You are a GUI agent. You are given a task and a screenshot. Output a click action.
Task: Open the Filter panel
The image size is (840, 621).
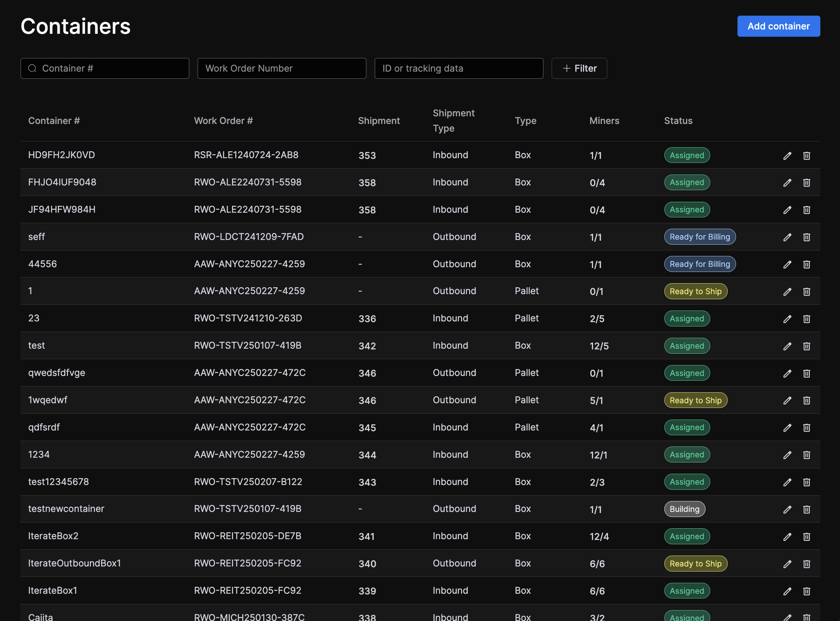(579, 68)
